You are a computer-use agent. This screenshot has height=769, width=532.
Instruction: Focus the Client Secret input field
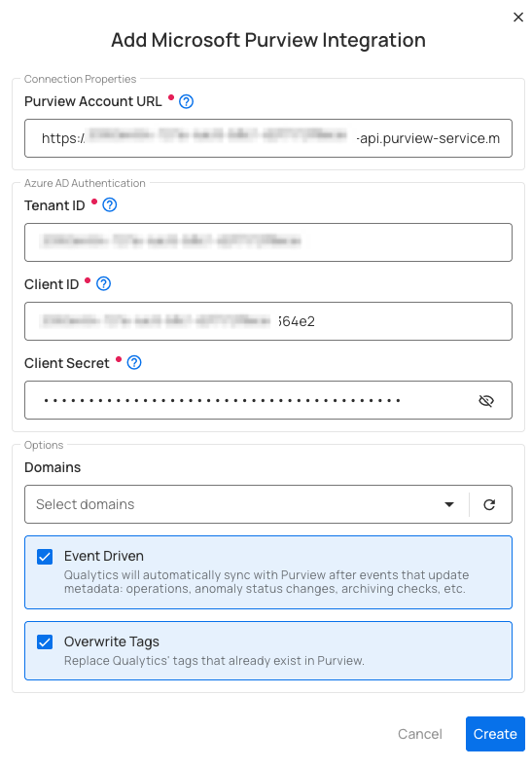[x=268, y=400]
